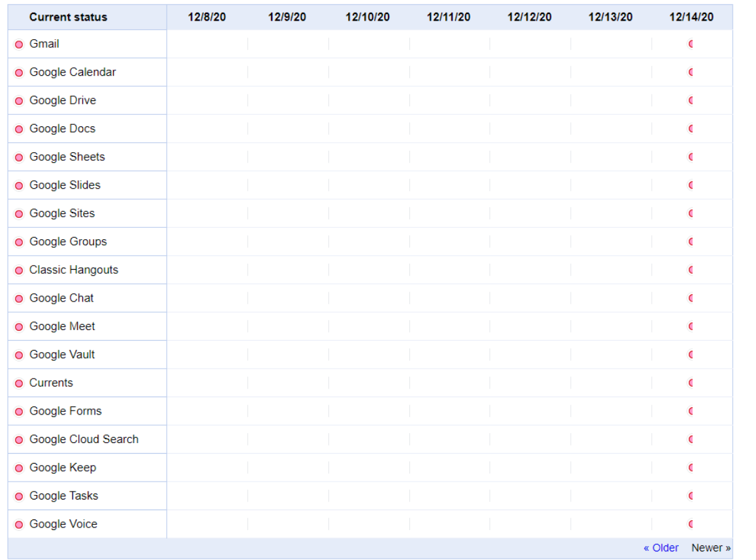Screen dimensions: 756x560
Task: Click the Newer link at the bottom
Action: [x=711, y=548]
